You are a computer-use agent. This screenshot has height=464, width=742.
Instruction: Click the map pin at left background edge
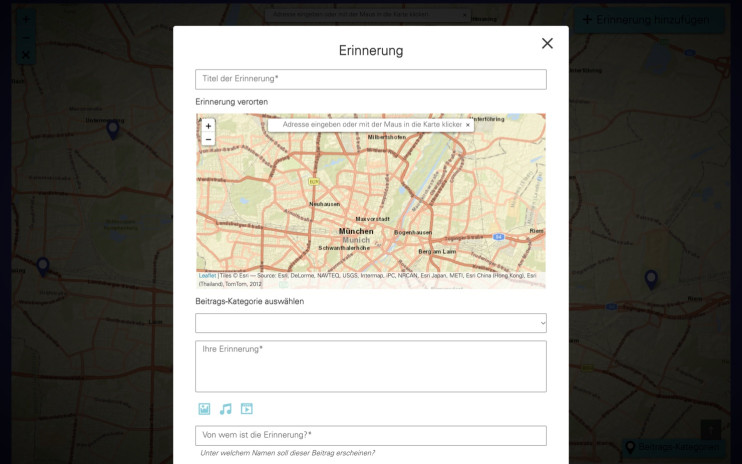43,266
